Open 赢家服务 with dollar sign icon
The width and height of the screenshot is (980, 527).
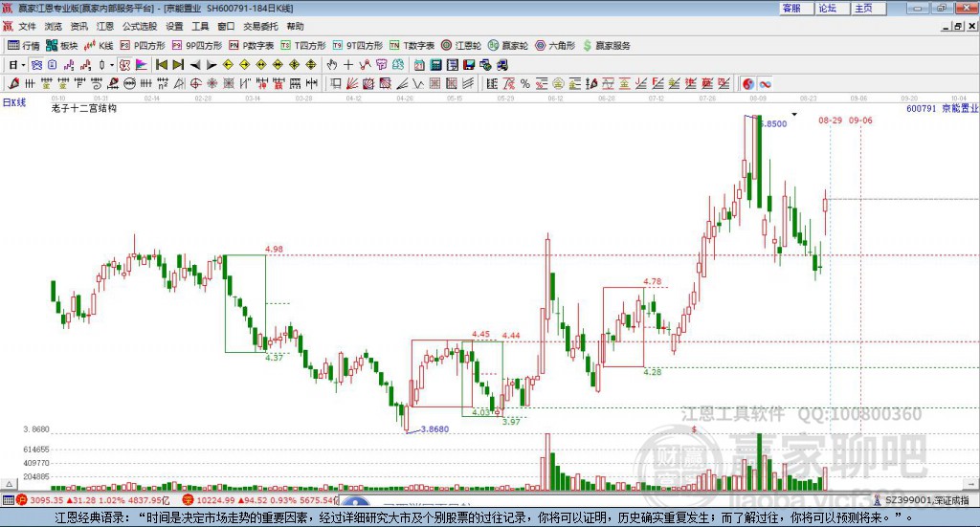[606, 46]
